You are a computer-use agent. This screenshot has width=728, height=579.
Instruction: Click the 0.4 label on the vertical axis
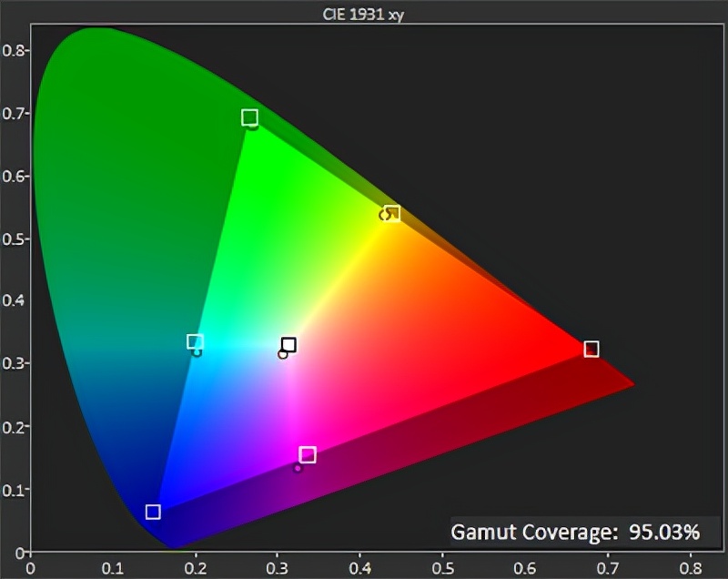(x=14, y=300)
